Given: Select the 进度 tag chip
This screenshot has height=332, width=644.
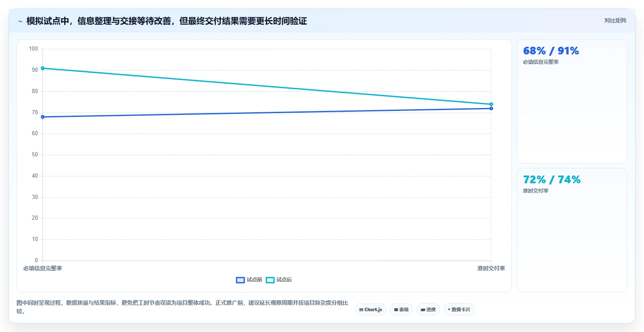Looking at the screenshot, I should (x=428, y=309).
